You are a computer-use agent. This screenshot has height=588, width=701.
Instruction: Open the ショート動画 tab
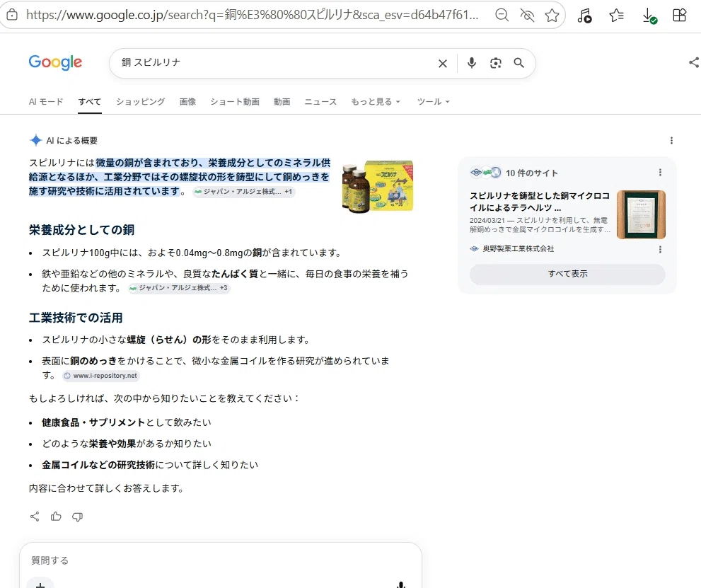tap(235, 101)
